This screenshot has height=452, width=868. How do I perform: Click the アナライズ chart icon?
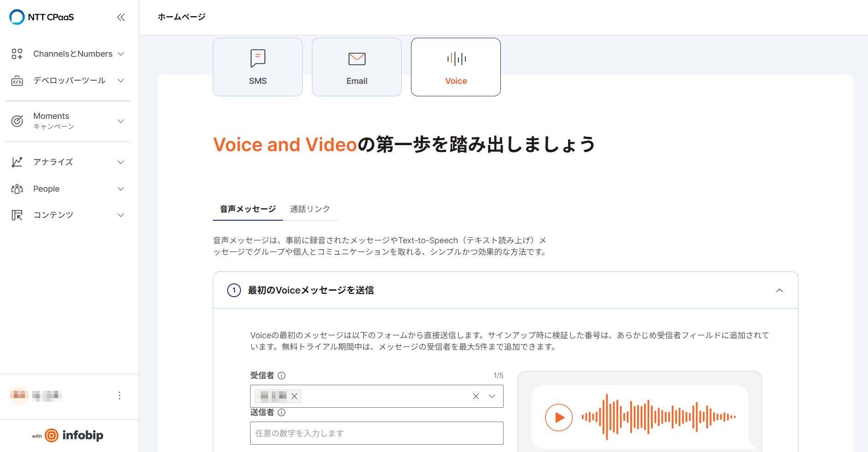coord(17,162)
